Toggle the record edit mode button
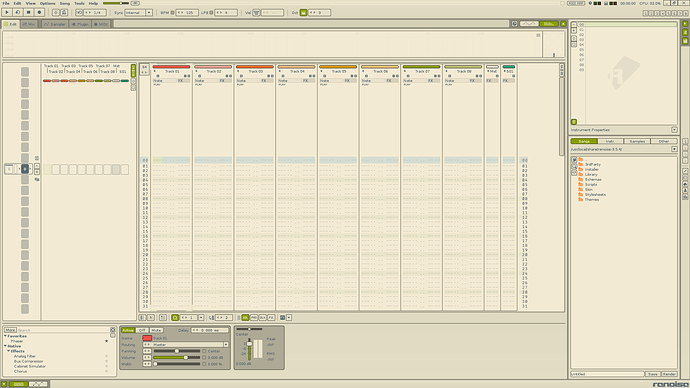This screenshot has width=690, height=388. click(39, 13)
